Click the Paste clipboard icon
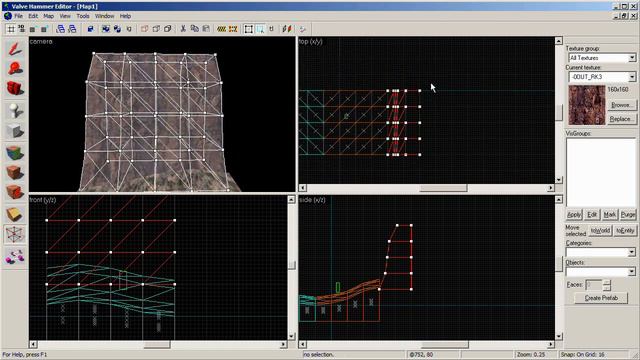This screenshot has width=640, height=360. [x=206, y=29]
